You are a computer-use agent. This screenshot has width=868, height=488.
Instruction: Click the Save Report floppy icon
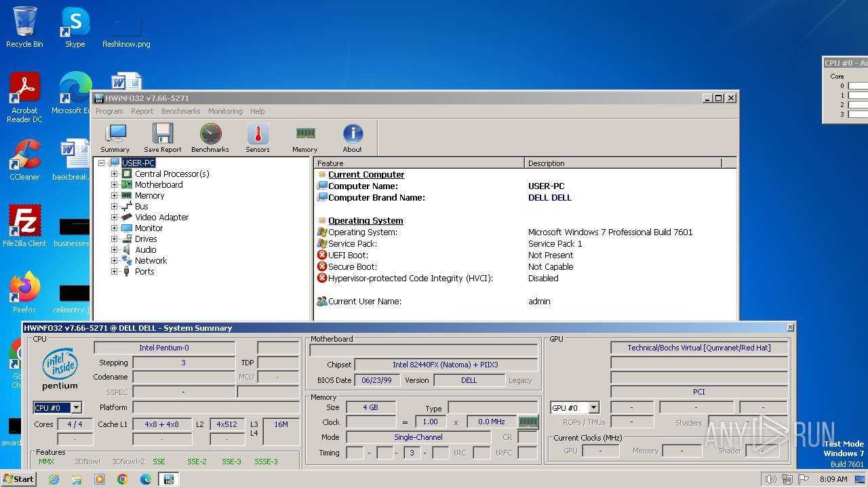[x=162, y=138]
